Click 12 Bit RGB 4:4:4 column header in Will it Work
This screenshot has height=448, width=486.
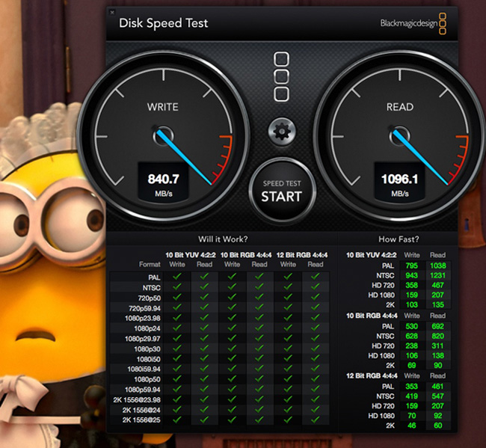click(302, 255)
